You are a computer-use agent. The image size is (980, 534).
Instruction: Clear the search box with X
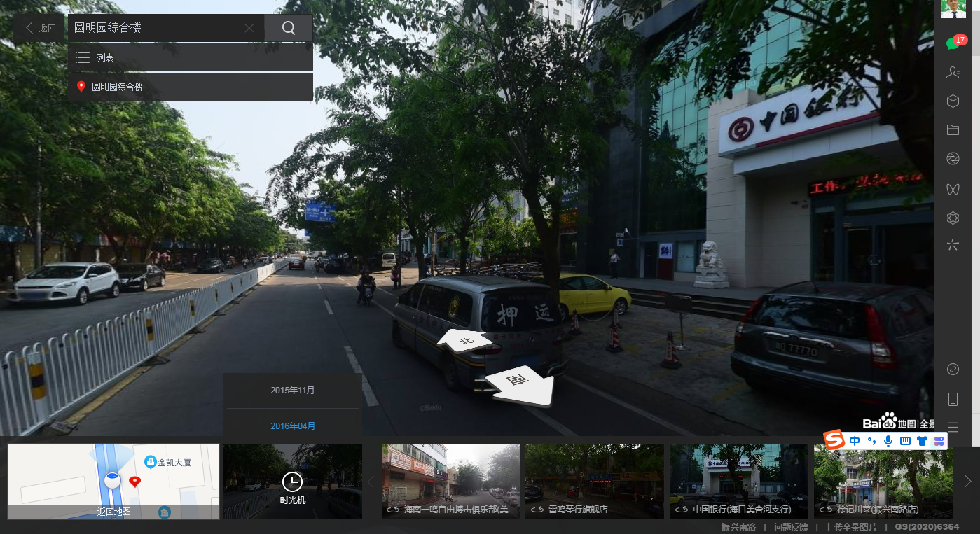click(249, 28)
